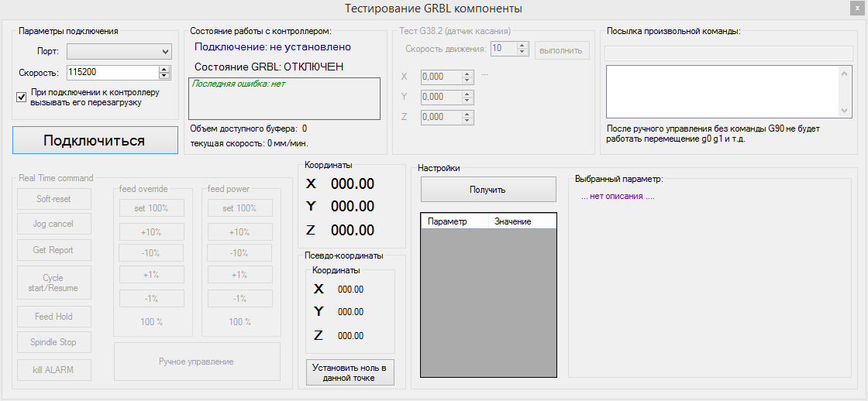Click the pseudo-coordinate X 000.00 value

click(x=351, y=290)
